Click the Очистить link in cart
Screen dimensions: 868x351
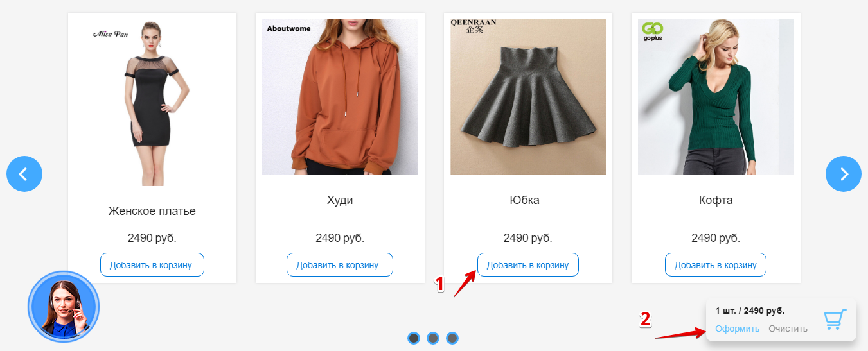[788, 329]
